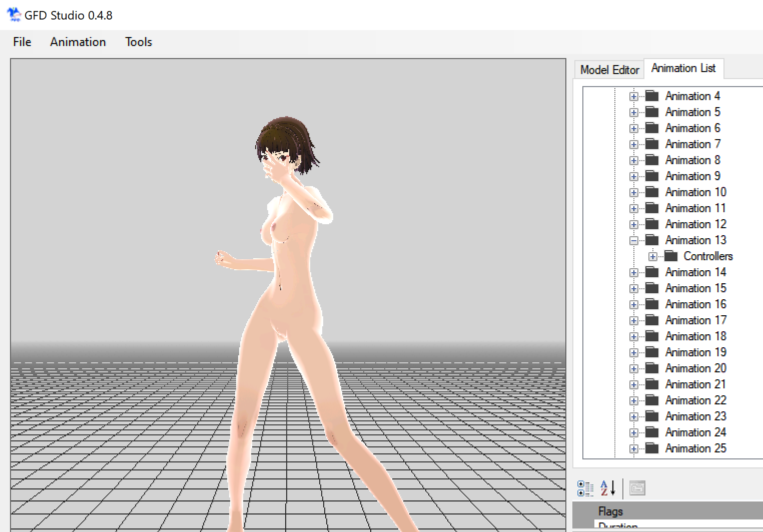Select the Animation List tab
The image size is (763, 532).
(683, 68)
